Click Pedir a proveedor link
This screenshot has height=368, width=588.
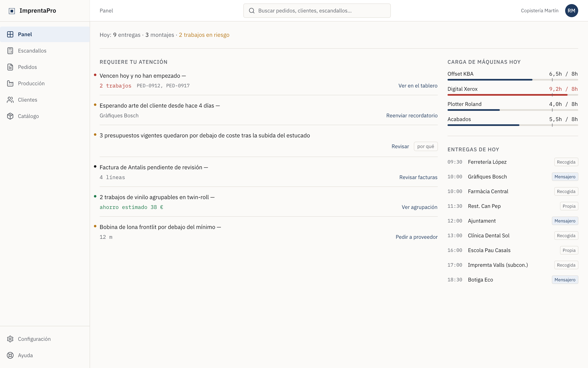[x=417, y=237]
